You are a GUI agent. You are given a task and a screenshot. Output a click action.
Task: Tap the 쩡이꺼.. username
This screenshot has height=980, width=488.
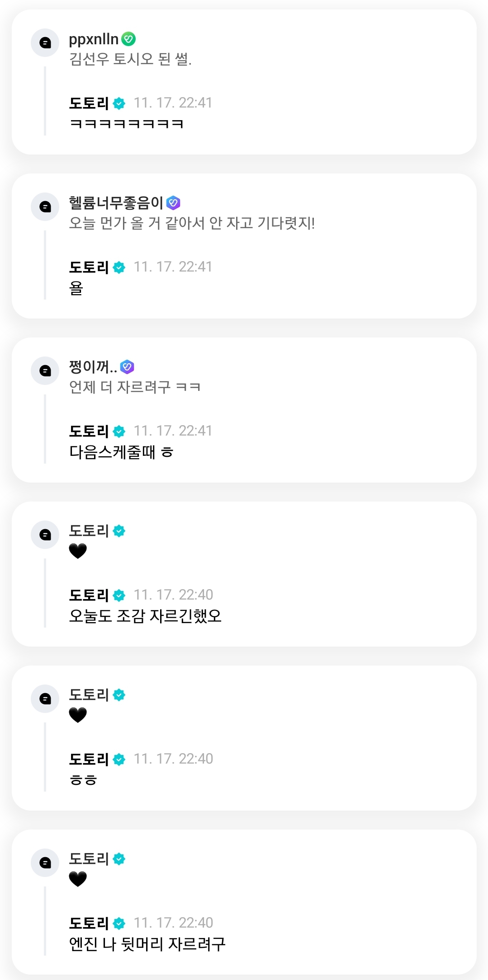point(93,367)
